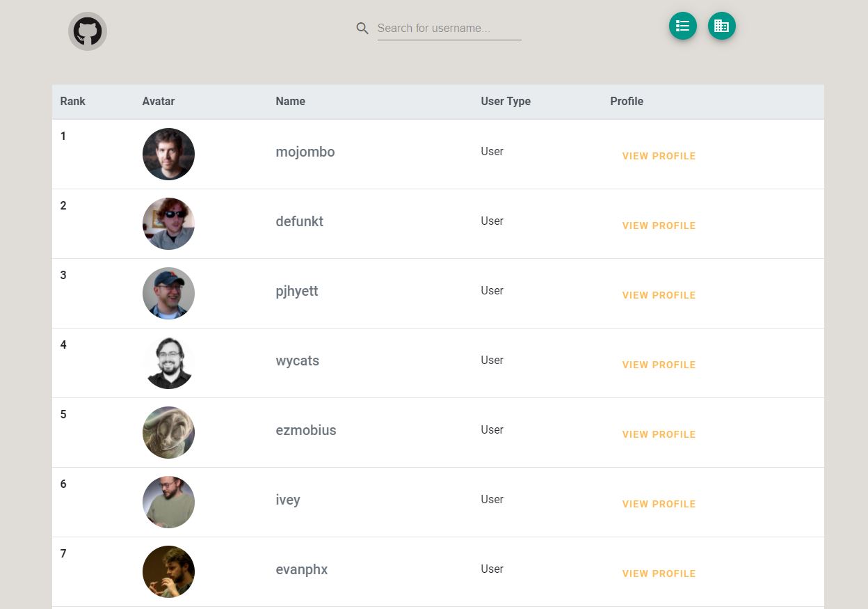This screenshot has height=609, width=868.
Task: Click VIEW PROFILE for mojombo
Action: tap(659, 156)
